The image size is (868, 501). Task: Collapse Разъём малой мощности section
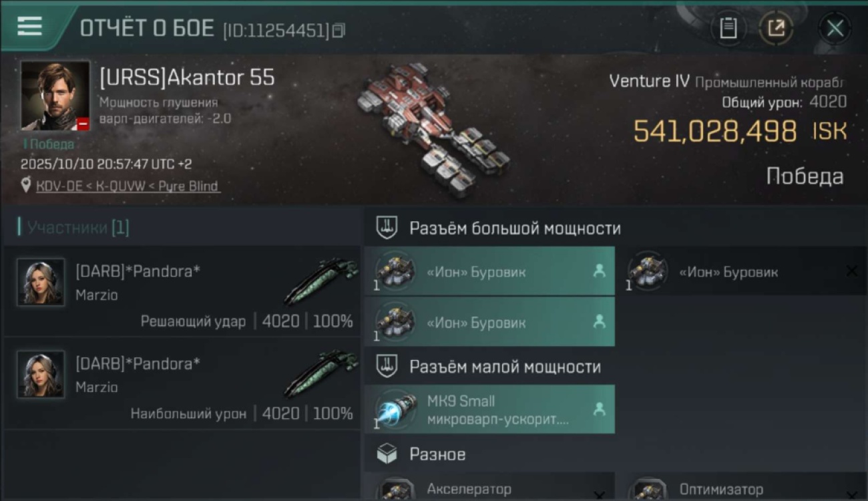pyautogui.click(x=616, y=366)
